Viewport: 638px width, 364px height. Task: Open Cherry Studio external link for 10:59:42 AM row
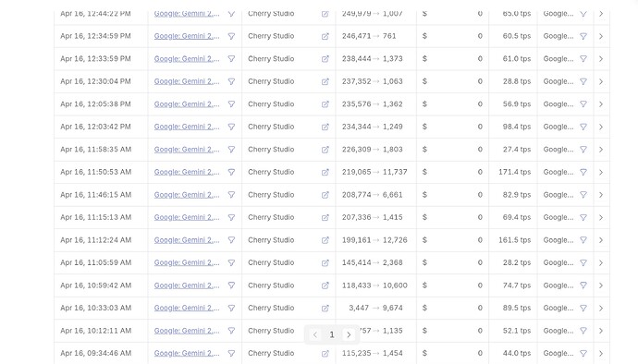coord(325,285)
